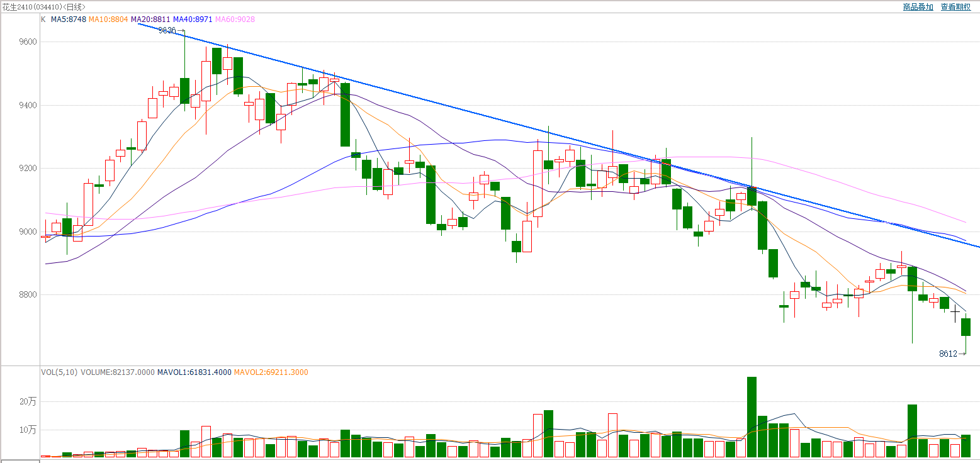
Task: Click the 9400 price axis label
Action: 29,105
